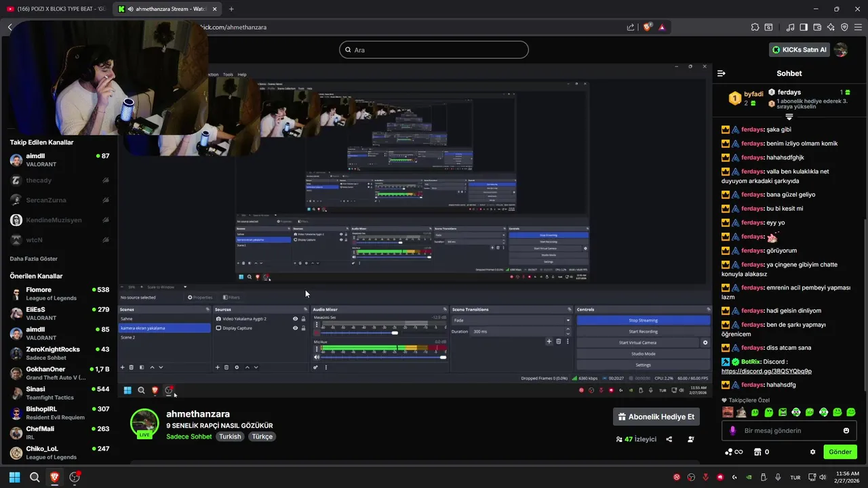The height and width of the screenshot is (488, 868).
Task: Open the Tools menu in streamed OBS
Action: click(228, 75)
